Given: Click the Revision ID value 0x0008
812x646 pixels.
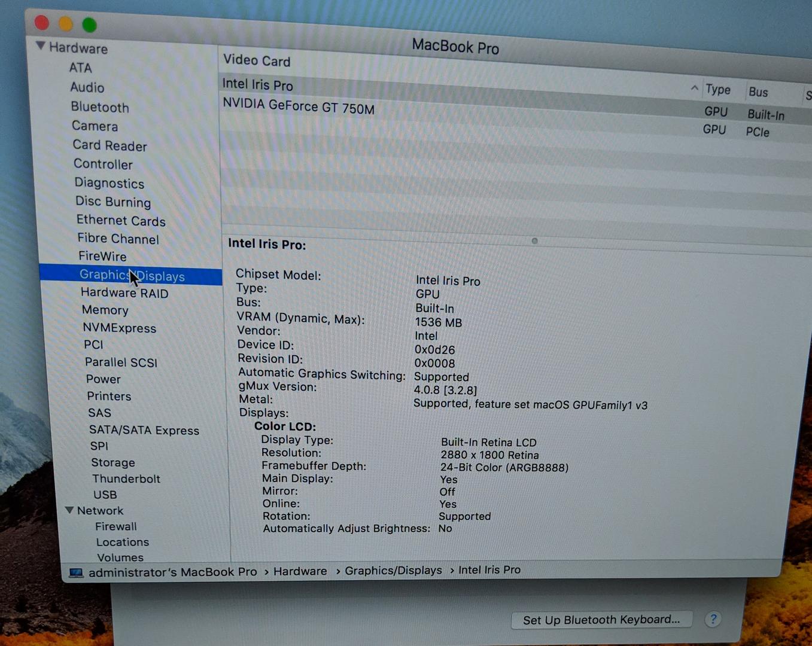Looking at the screenshot, I should click(x=434, y=363).
